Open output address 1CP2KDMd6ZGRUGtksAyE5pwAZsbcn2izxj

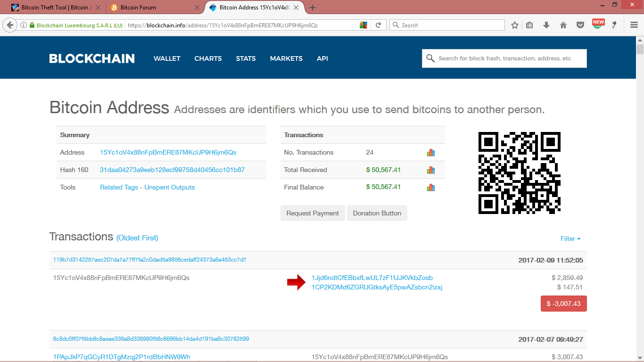(x=377, y=287)
